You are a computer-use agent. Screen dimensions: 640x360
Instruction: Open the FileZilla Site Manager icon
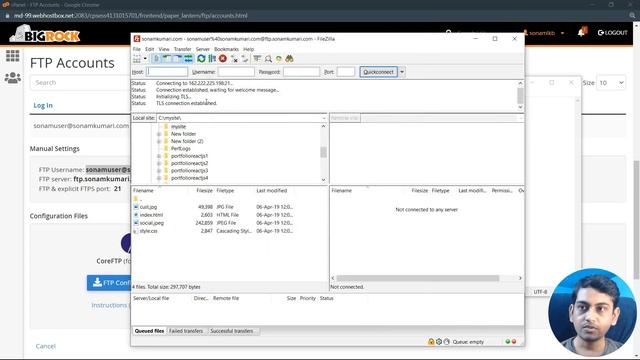click(137, 59)
